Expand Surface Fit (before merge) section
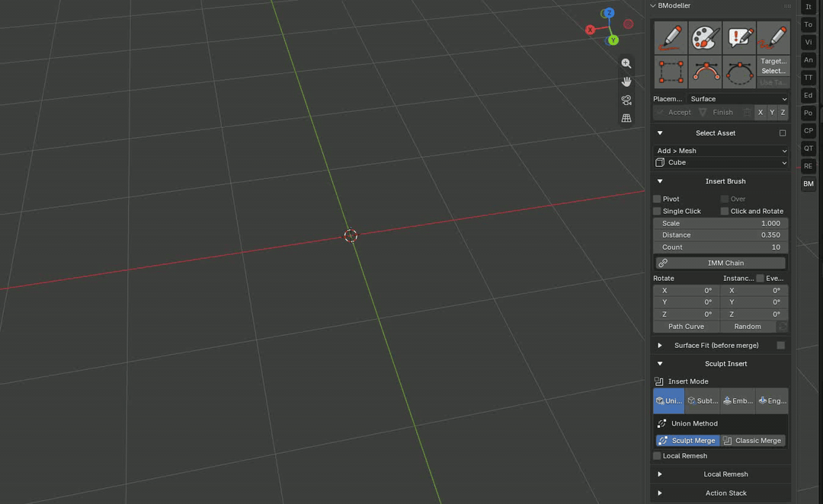The image size is (823, 504). point(660,346)
